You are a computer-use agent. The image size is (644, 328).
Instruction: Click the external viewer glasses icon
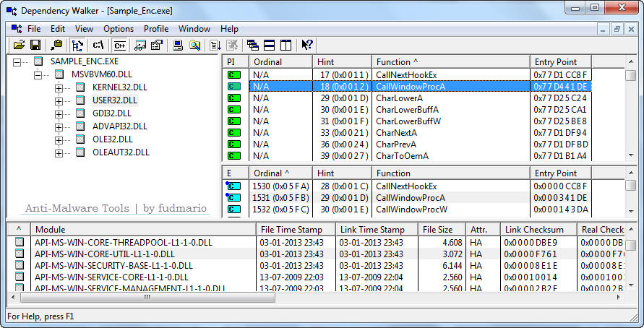(140, 45)
